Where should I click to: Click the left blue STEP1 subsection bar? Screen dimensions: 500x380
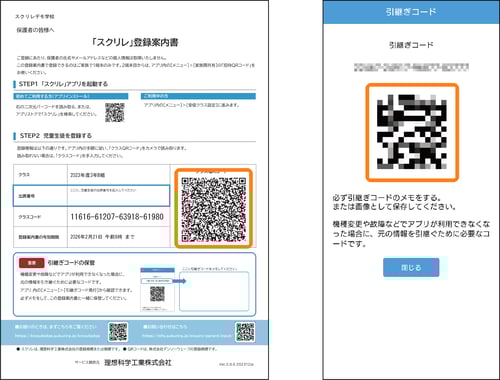(x=71, y=96)
